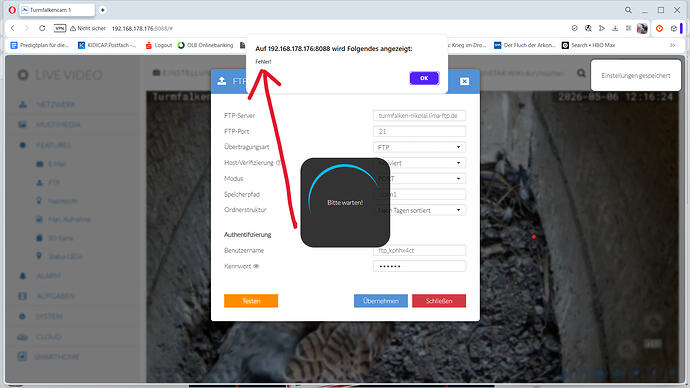Screen dimensions: 690x388
Task: Open the ALARM sidebar menu
Action: click(48, 276)
